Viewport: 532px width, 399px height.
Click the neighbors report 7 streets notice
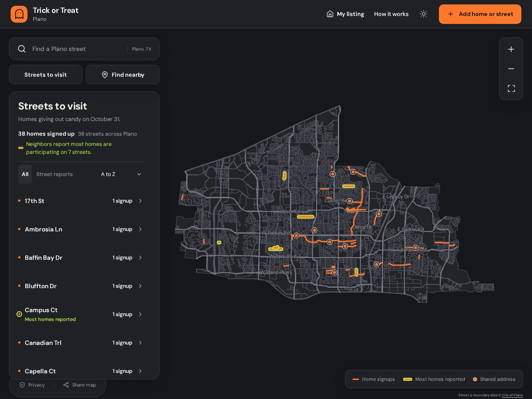69,148
